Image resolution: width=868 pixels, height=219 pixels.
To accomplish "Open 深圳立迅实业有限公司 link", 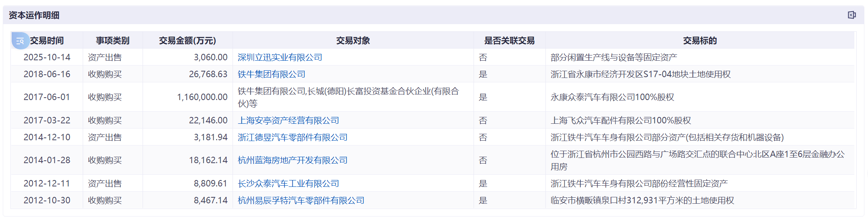I will tap(280, 57).
